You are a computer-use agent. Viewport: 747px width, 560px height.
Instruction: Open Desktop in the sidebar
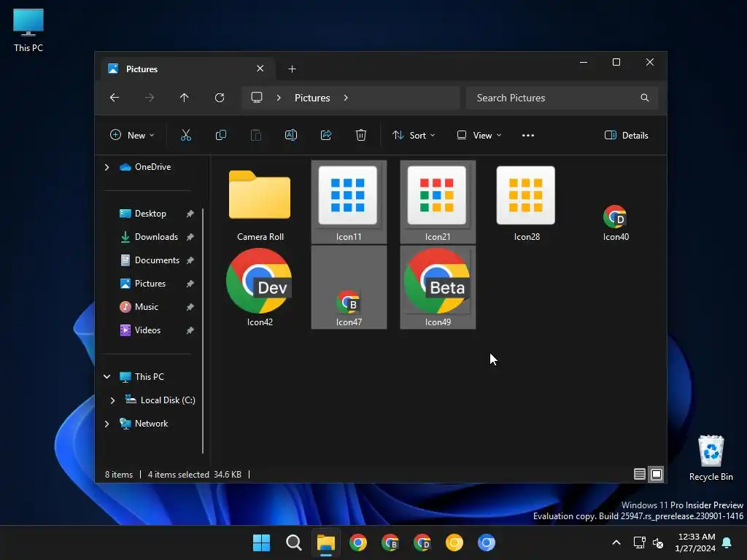click(150, 214)
